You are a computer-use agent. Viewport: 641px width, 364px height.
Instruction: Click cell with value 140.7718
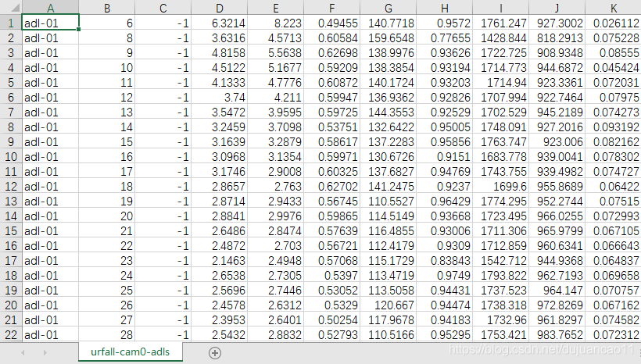388,23
